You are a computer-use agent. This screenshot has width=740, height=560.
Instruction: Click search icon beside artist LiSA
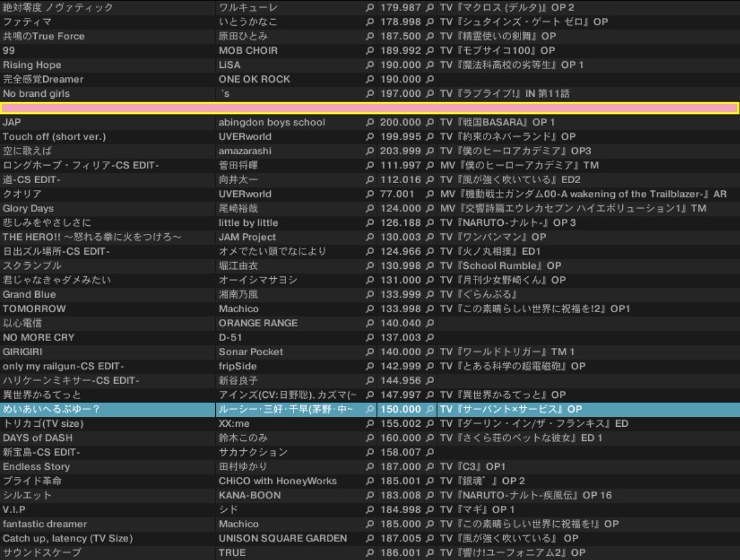coord(369,65)
